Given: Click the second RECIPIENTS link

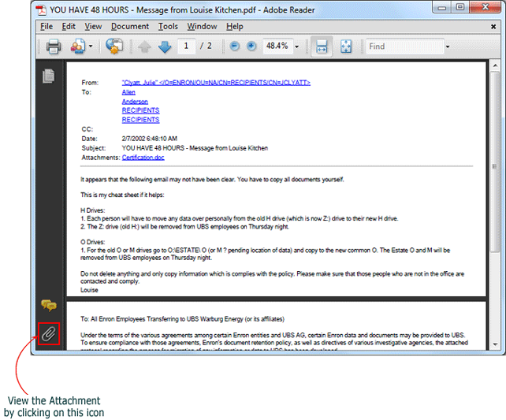Looking at the screenshot, I should click(140, 120).
